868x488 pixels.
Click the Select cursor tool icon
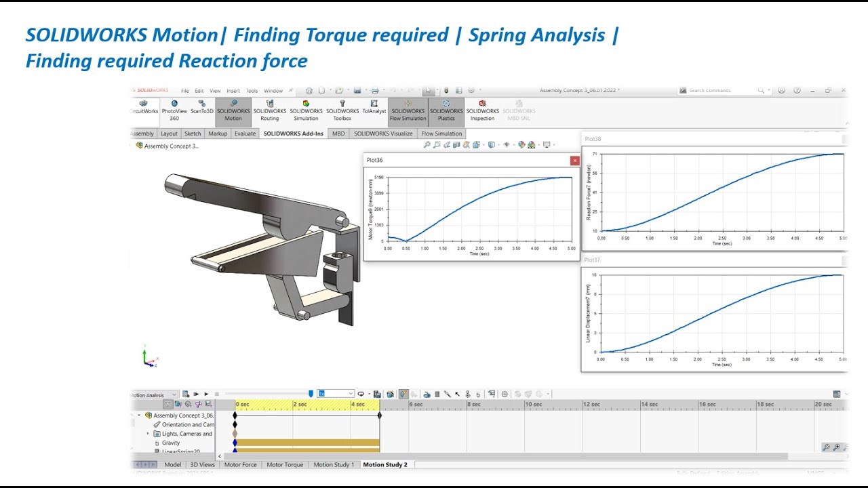click(x=428, y=90)
